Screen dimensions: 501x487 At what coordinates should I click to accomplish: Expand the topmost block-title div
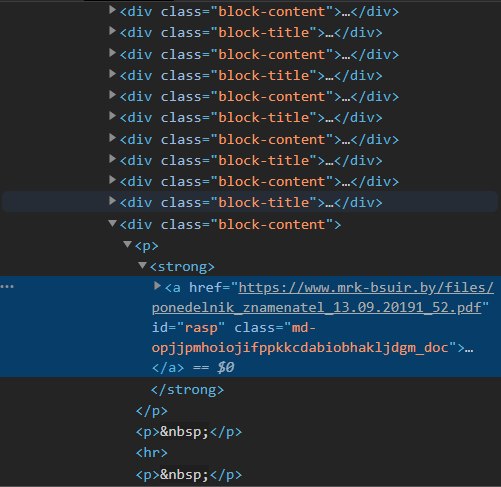coord(113,31)
